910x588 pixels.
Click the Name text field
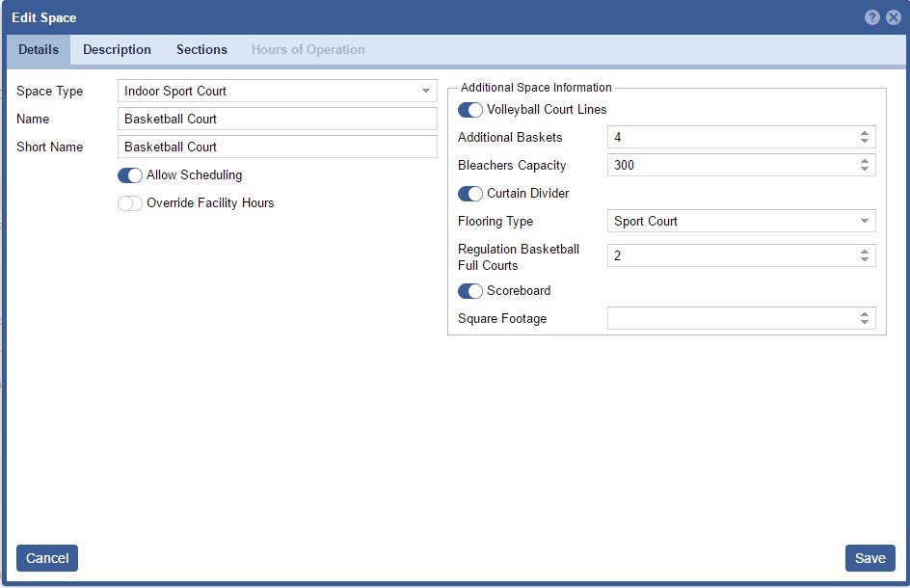pos(278,120)
